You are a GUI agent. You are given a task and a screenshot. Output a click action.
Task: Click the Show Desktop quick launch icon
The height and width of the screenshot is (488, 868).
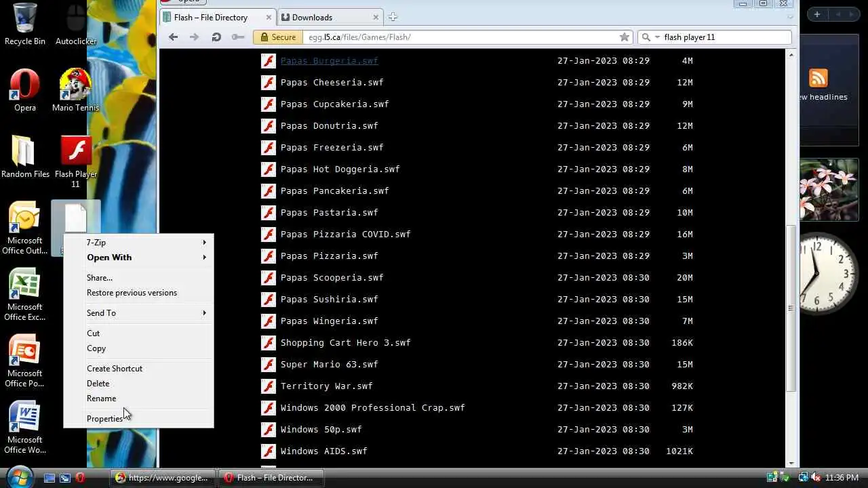50,478
